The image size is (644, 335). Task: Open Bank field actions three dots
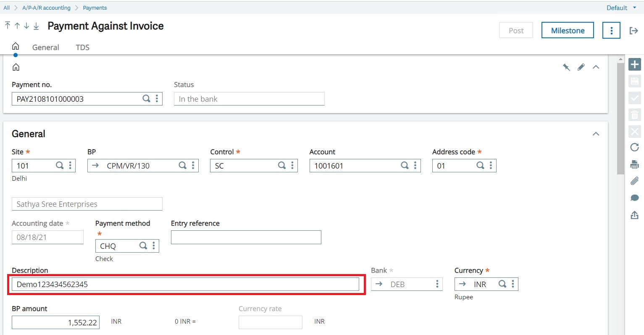(x=437, y=284)
